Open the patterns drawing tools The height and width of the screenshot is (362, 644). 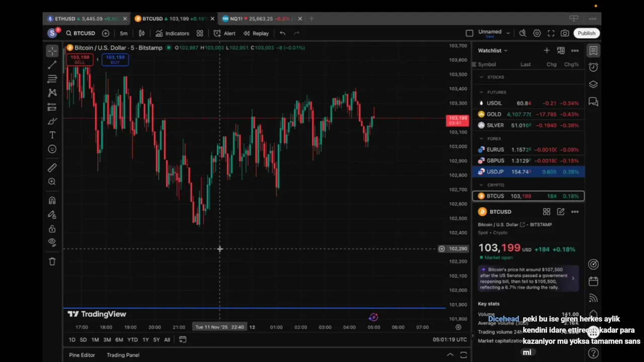point(52,93)
